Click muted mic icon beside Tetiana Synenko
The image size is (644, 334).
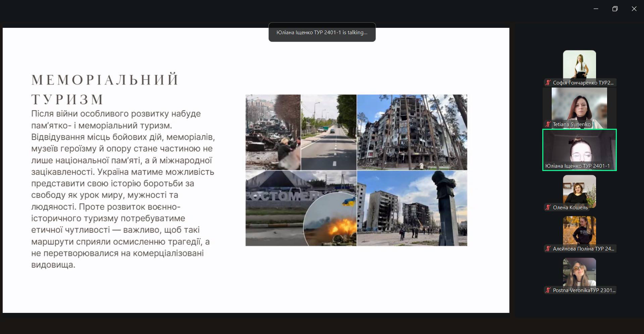[548, 124]
